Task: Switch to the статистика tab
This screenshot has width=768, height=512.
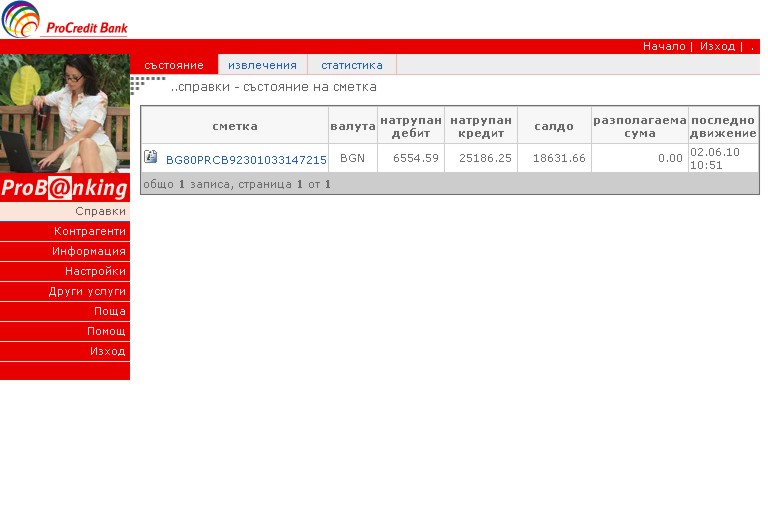Action: point(352,65)
